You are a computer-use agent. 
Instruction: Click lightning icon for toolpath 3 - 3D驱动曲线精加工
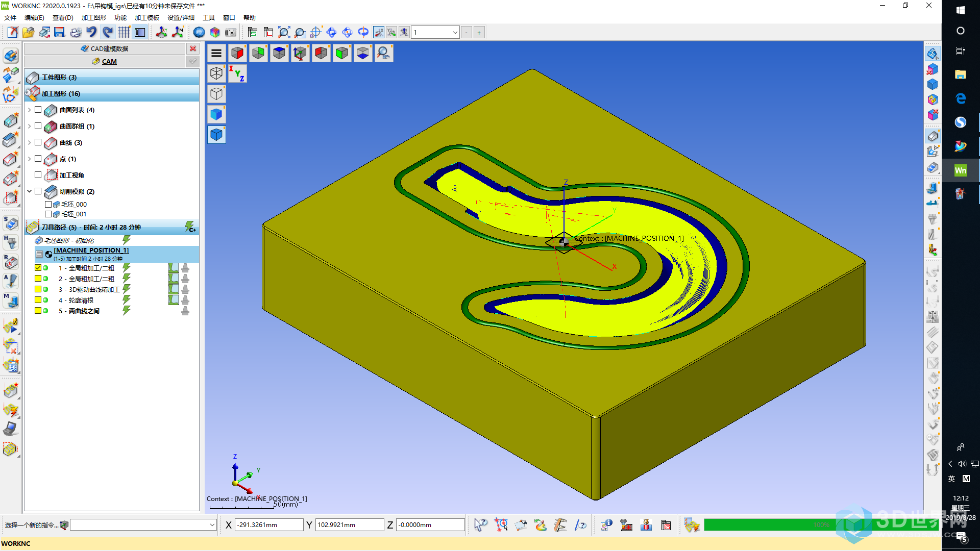[127, 289]
